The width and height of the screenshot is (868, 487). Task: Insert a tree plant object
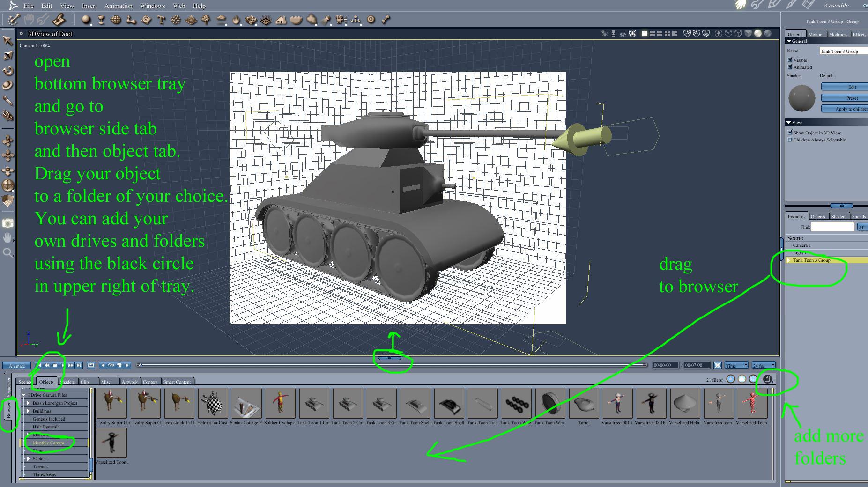pyautogui.click(x=206, y=20)
